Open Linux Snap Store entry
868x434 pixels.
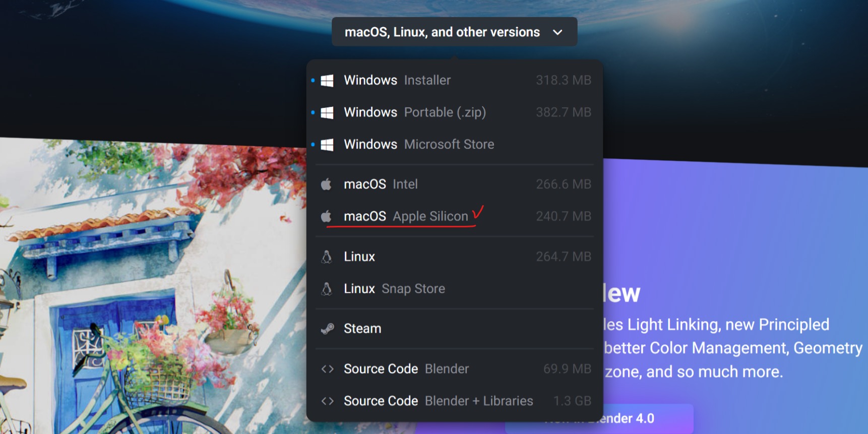(454, 288)
